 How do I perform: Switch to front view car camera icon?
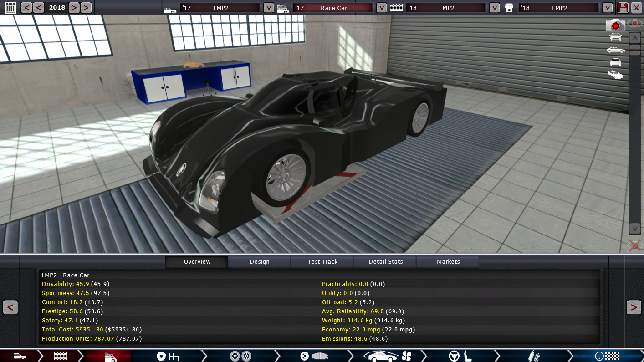[x=615, y=37]
